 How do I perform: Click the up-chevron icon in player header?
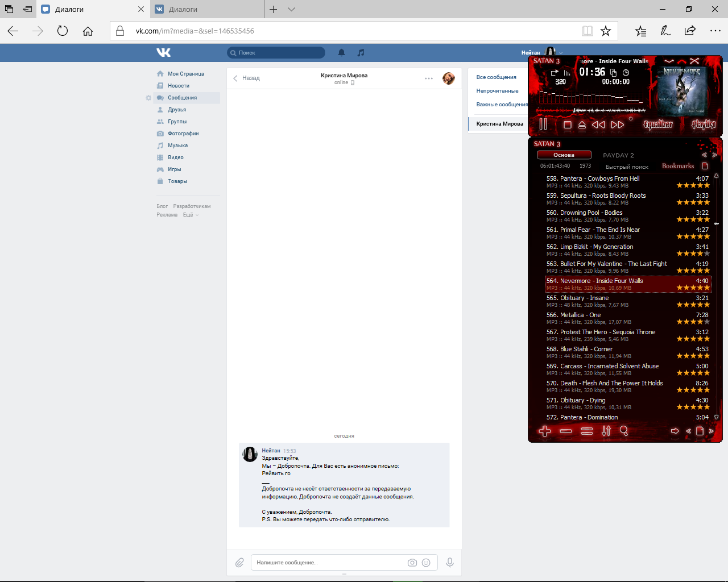click(x=681, y=61)
